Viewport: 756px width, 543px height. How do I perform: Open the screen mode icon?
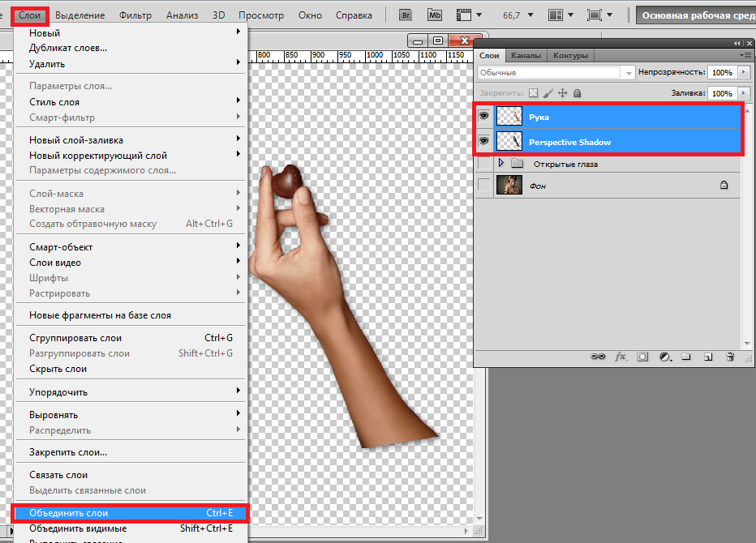(x=595, y=15)
